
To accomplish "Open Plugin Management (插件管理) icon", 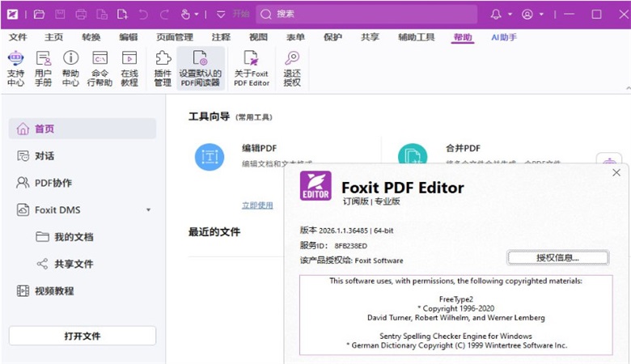I will tap(163, 69).
